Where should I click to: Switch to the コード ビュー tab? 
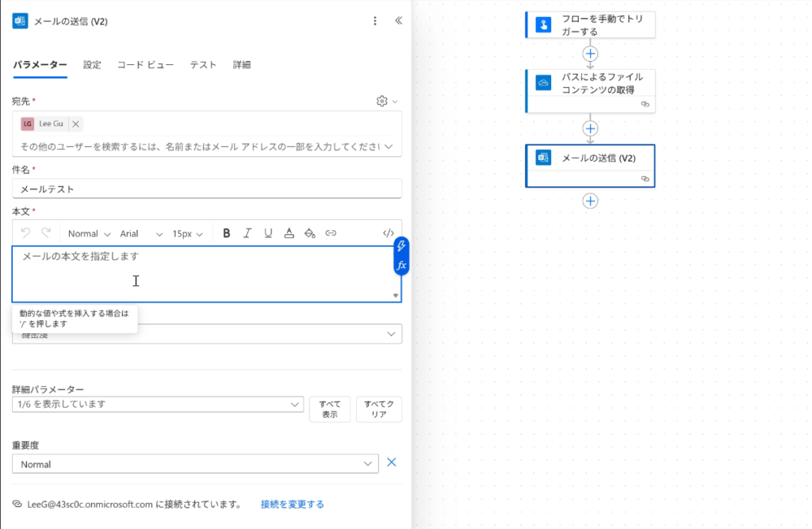(145, 65)
